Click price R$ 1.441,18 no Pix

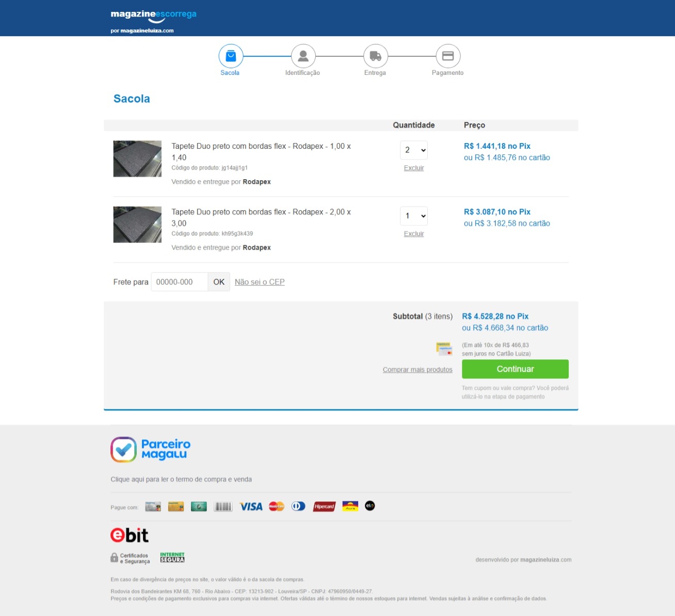point(497,146)
